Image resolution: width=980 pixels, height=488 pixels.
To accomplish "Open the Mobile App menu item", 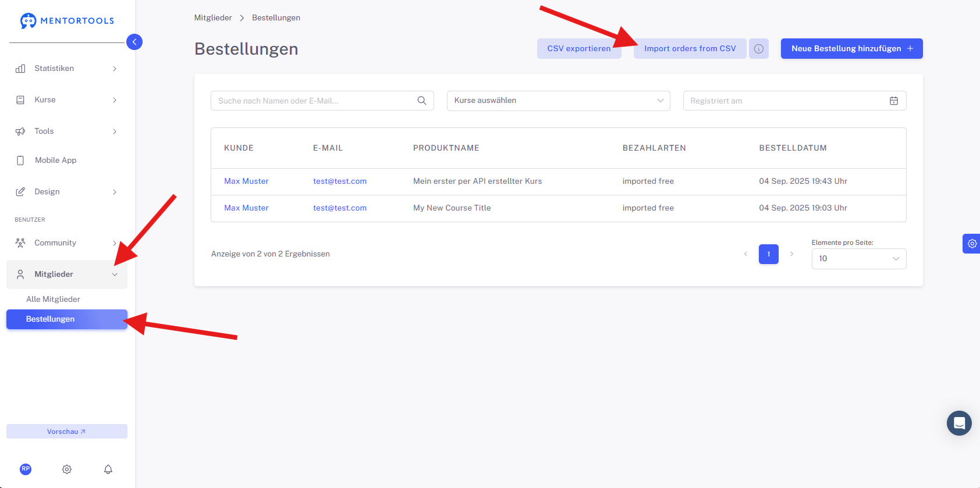I will 55,161.
